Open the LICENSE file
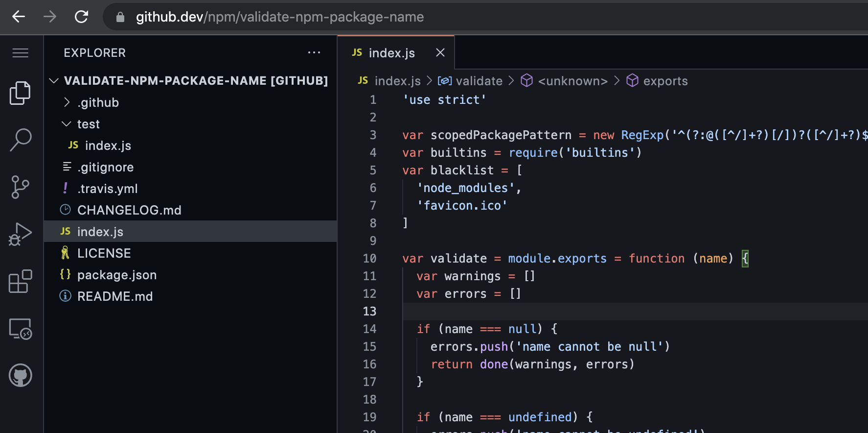868x433 pixels. coord(190,253)
